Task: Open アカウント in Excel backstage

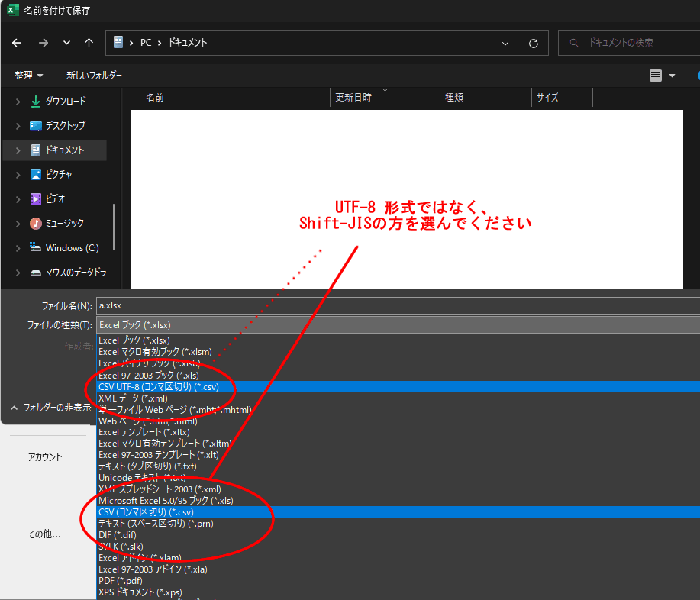Action: pyautogui.click(x=45, y=457)
